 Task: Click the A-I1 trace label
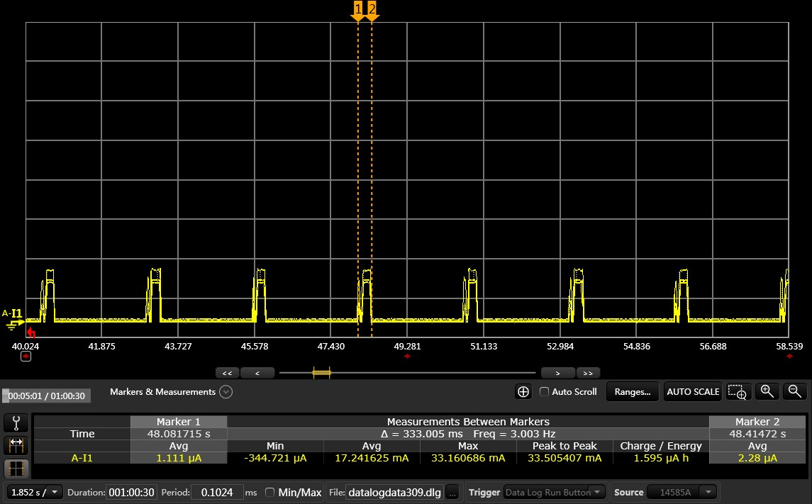(13, 313)
